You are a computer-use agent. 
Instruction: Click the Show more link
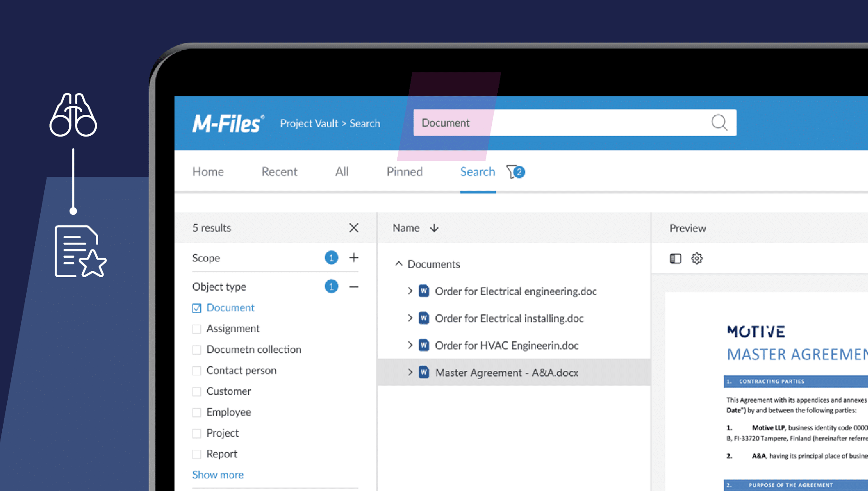217,475
